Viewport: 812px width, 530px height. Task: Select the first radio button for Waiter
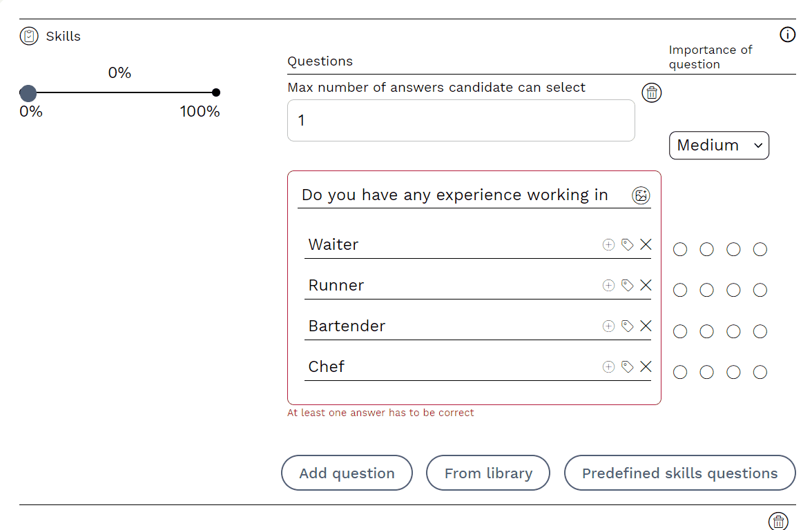(680, 249)
